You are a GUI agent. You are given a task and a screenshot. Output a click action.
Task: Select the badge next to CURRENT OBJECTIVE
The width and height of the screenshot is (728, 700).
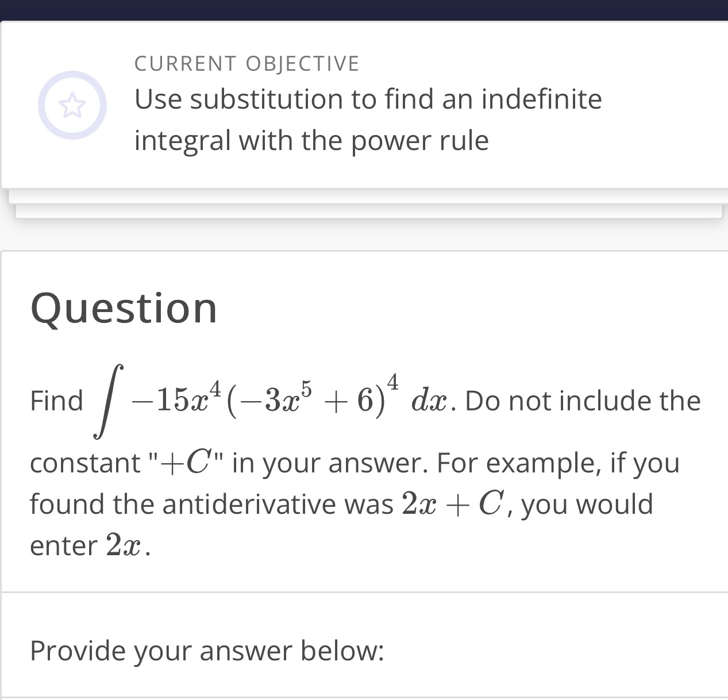(72, 105)
